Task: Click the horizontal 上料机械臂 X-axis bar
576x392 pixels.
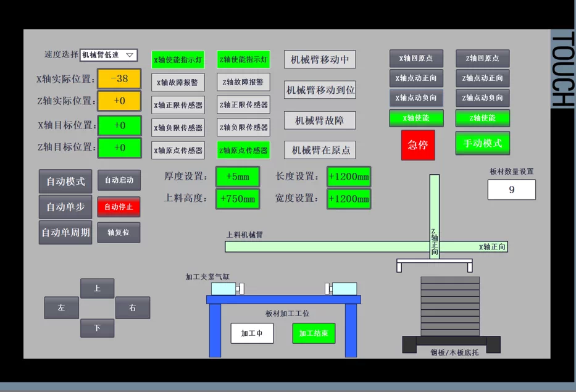Action: pos(366,246)
